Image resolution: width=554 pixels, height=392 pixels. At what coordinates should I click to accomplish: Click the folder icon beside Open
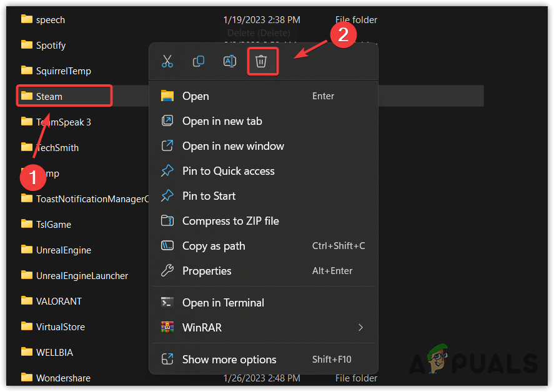coord(167,96)
